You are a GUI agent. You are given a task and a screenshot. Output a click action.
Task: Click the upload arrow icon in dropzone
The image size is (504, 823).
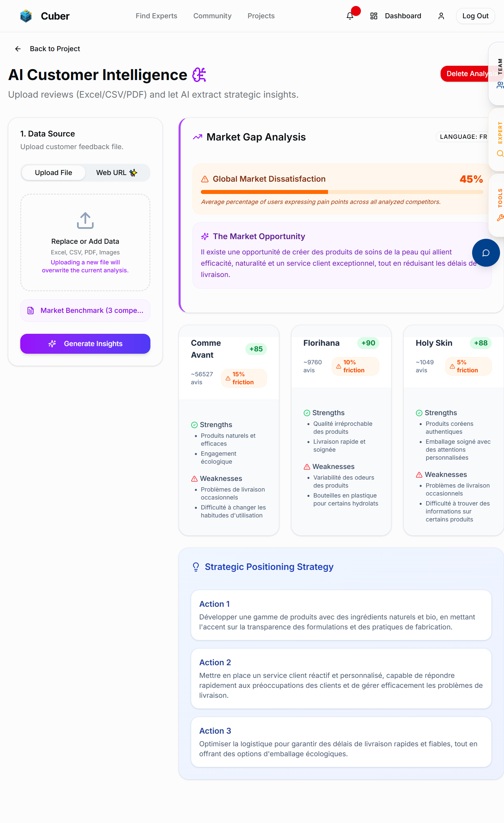click(85, 221)
